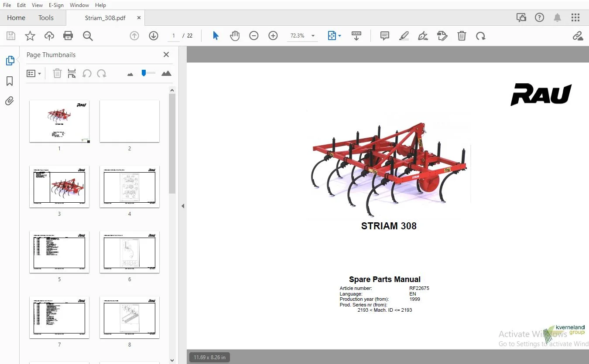Viewport: 589px width, 364px height.
Task: Select page 1 thumbnail
Action: [59, 121]
